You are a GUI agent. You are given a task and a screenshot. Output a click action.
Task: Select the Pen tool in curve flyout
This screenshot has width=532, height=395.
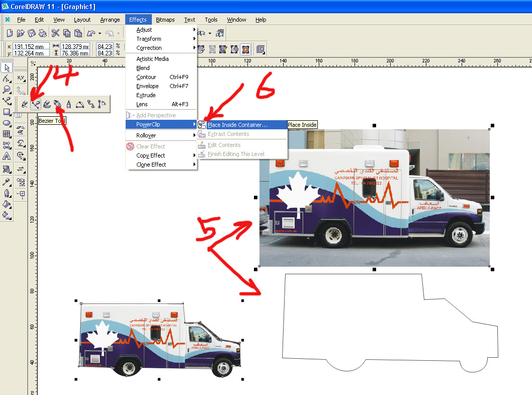tap(58, 104)
